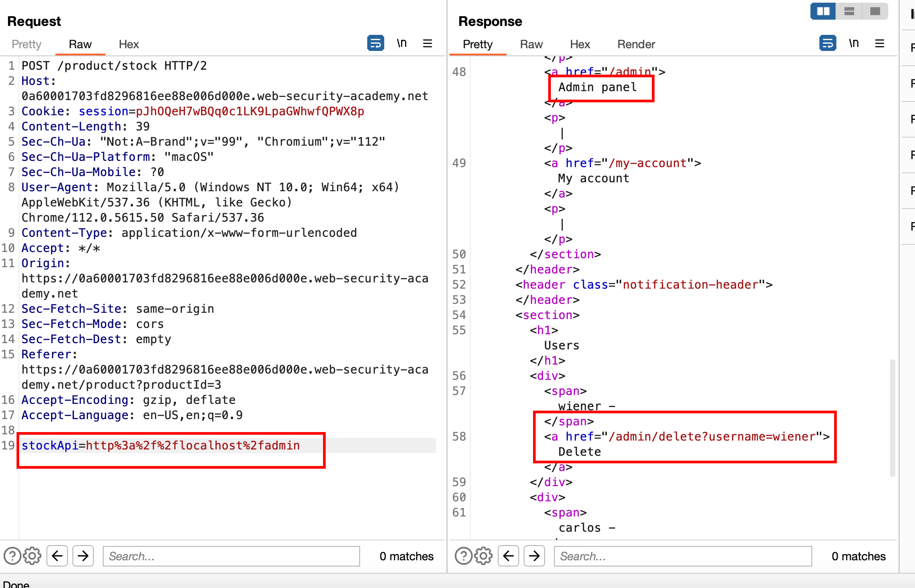
Task: Open the Response Render tab
Action: (636, 44)
